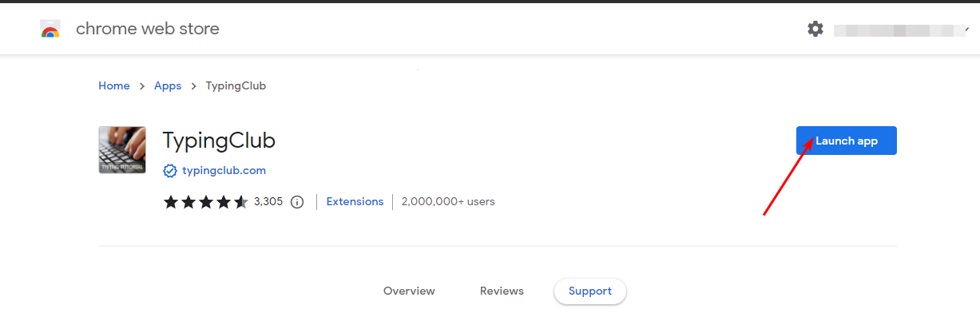Open the Reviews tab
The image size is (980, 329).
[502, 291]
